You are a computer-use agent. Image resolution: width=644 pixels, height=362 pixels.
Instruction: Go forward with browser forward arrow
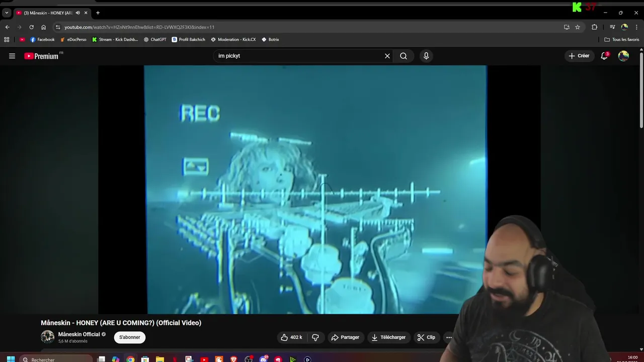click(19, 27)
